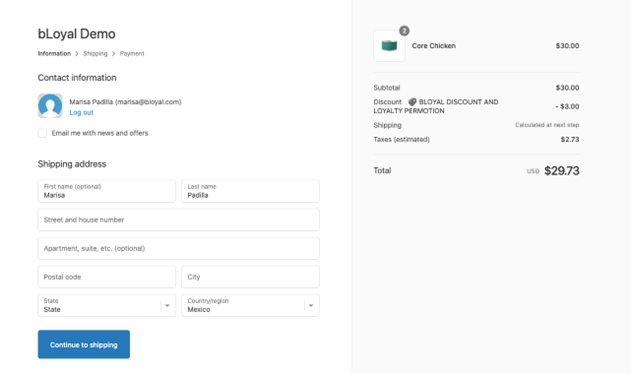Viewport: 631px width, 373px height.
Task: Click the Apartment, suite, etc. field
Action: click(x=179, y=248)
